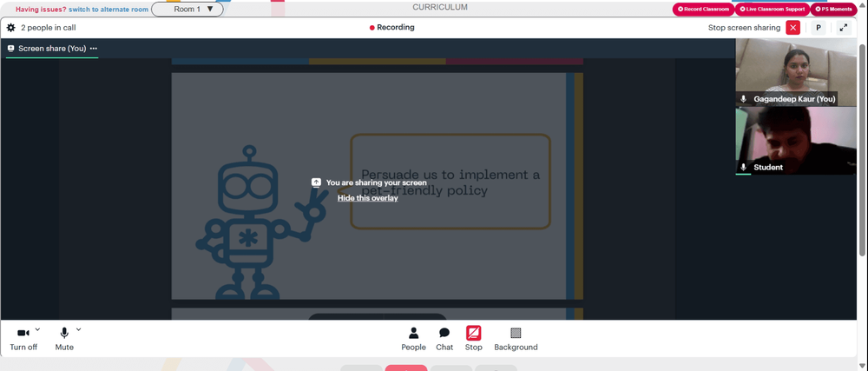Click the screen share icon in the tab
868x371 pixels.
tap(11, 48)
